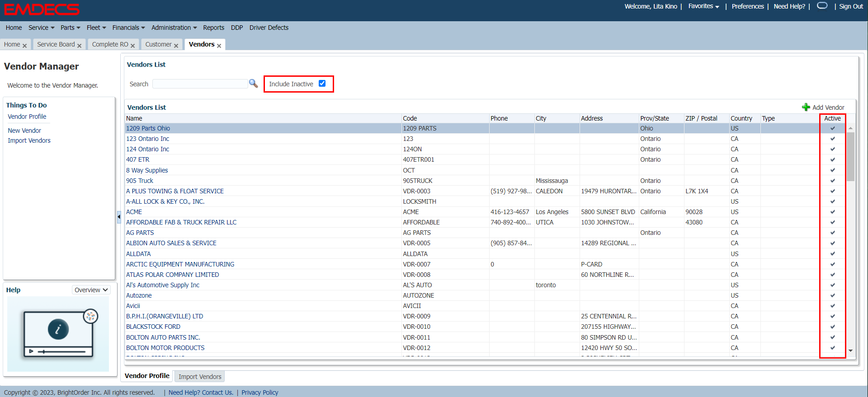Click the chat bubble icon in header

pos(822,5)
